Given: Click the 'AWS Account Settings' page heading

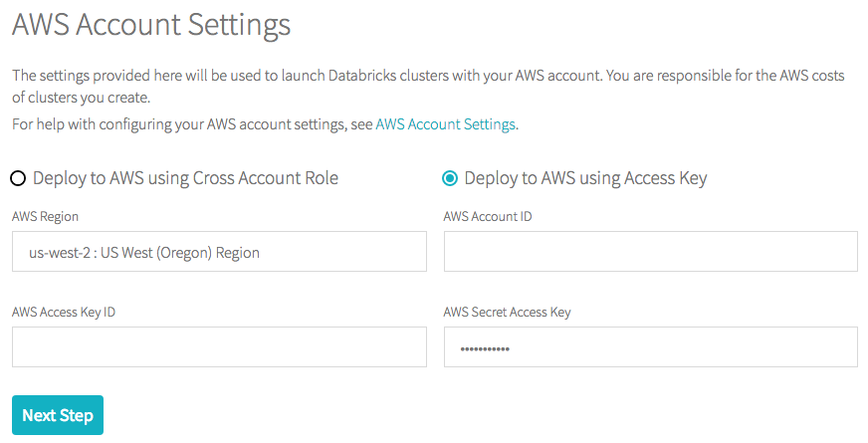Looking at the screenshot, I should coord(151,25).
